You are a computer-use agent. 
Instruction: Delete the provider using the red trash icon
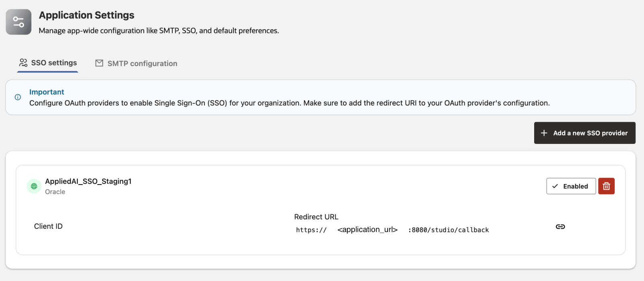(x=607, y=186)
